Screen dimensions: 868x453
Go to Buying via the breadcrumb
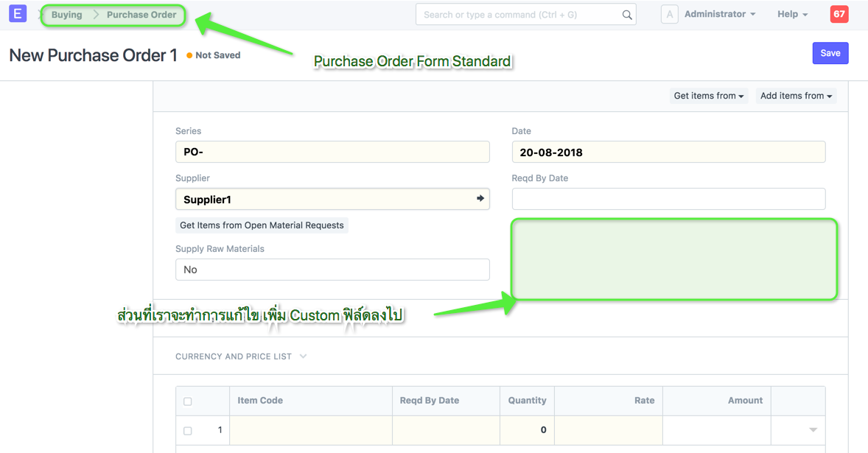66,14
